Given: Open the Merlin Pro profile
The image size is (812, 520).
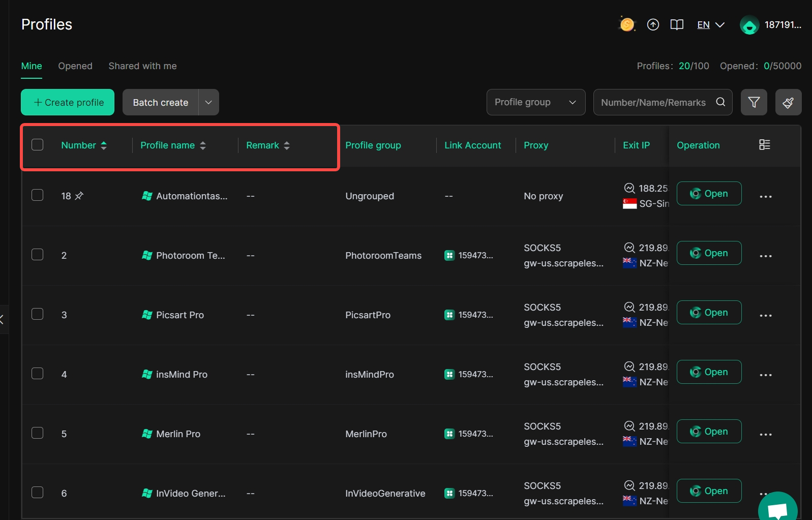Looking at the screenshot, I should 709,432.
